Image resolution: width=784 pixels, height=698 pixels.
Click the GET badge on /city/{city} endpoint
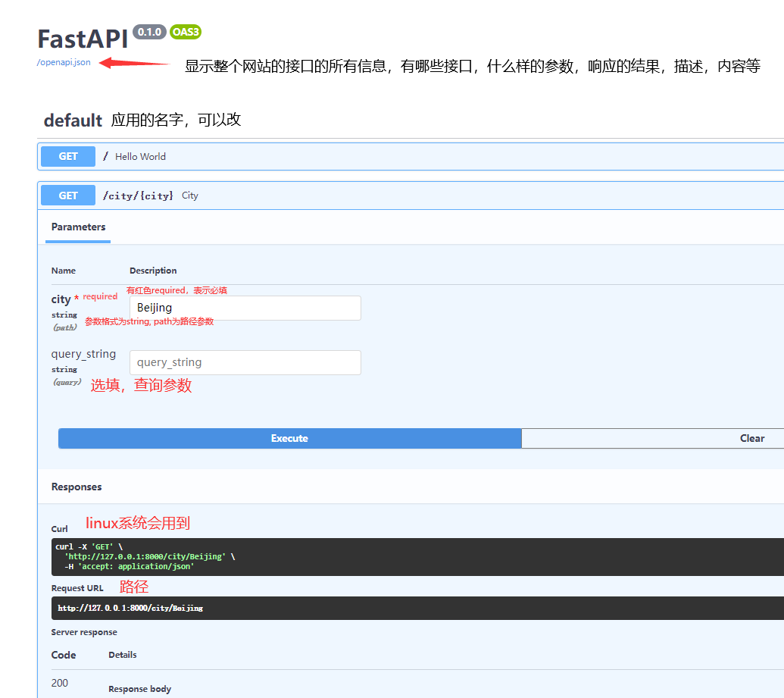(67, 195)
